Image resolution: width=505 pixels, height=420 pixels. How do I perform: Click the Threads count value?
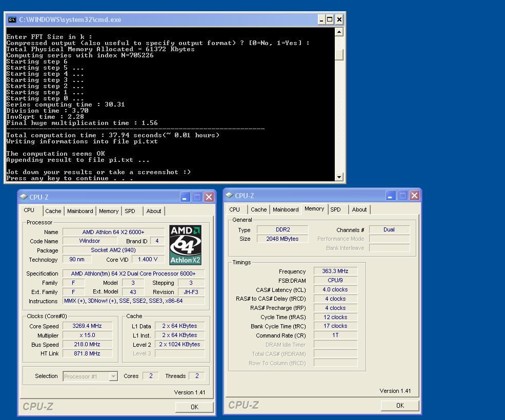click(197, 376)
